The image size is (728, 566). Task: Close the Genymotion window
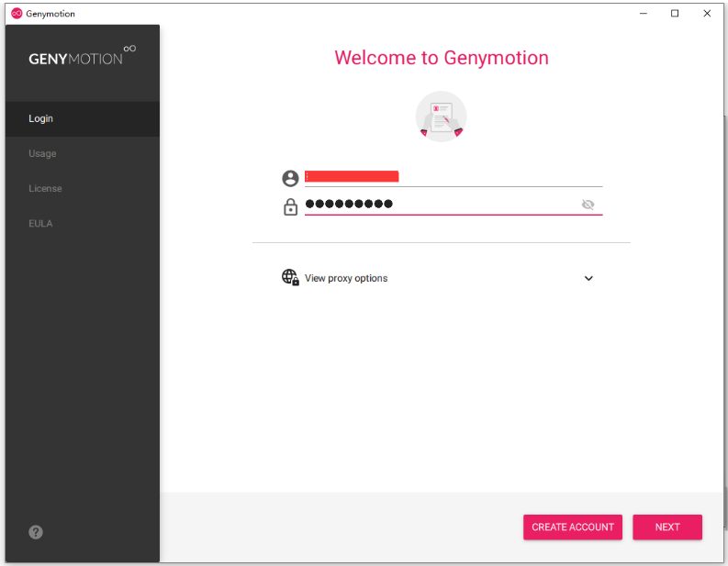[707, 14]
